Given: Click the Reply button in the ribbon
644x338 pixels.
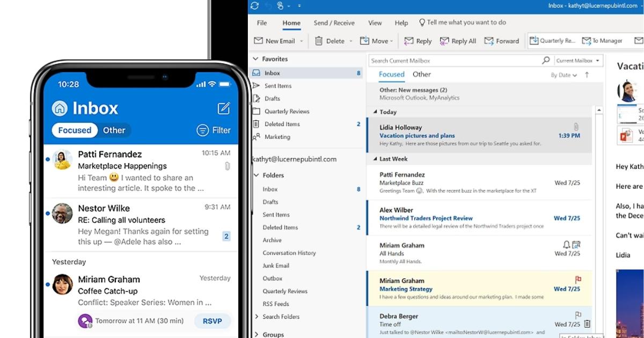Looking at the screenshot, I should 418,41.
